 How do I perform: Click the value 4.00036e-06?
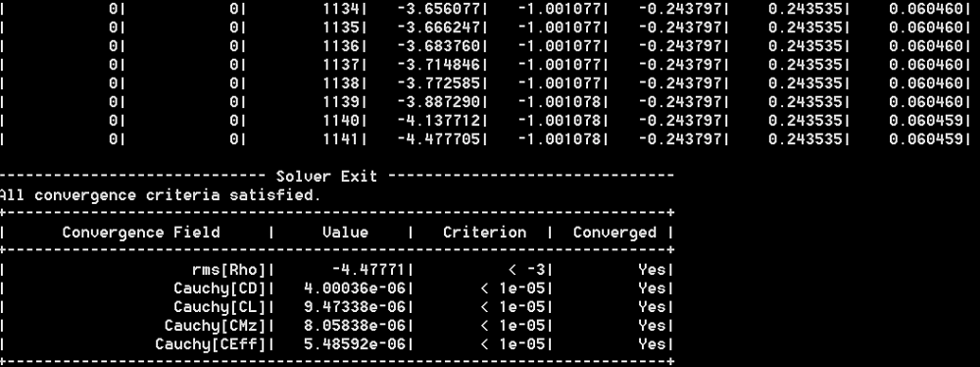(x=355, y=288)
